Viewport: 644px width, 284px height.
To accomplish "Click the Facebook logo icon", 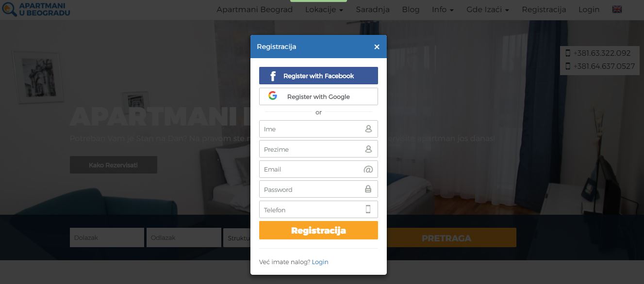I will click(273, 76).
